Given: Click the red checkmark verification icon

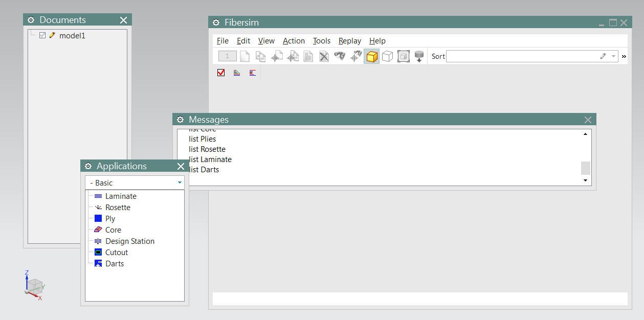Looking at the screenshot, I should point(220,72).
